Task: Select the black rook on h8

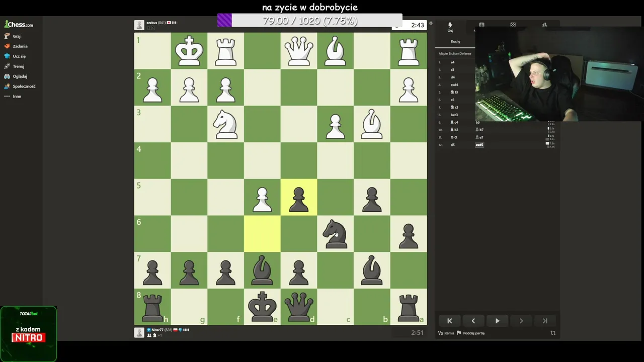Action: coord(152,307)
